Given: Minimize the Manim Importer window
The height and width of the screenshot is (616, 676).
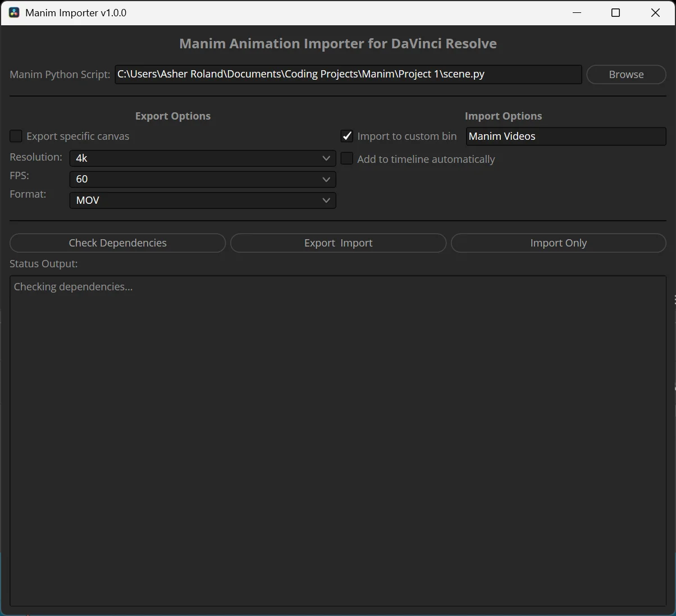Looking at the screenshot, I should [577, 12].
